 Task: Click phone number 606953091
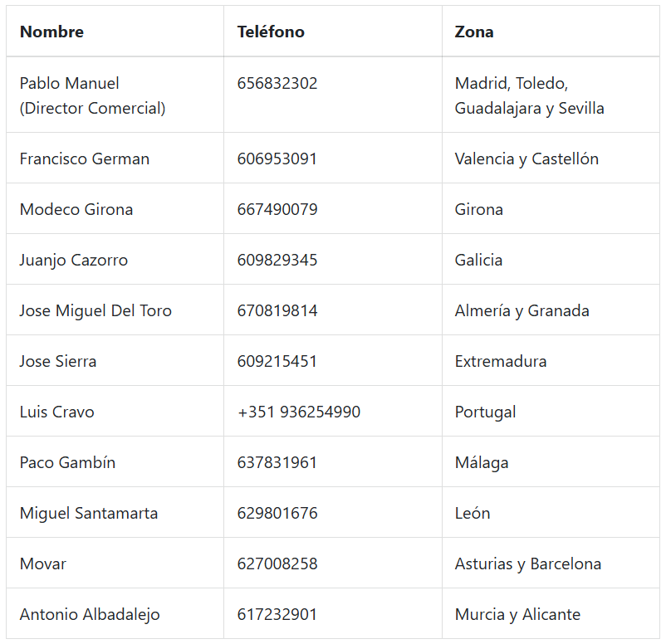pyautogui.click(x=277, y=159)
